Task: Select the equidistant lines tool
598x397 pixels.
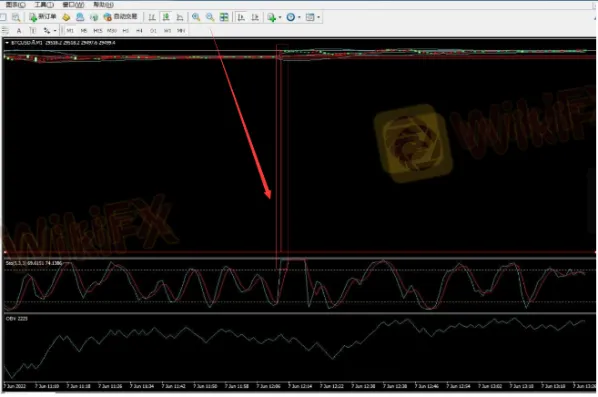Action: [x=5, y=31]
